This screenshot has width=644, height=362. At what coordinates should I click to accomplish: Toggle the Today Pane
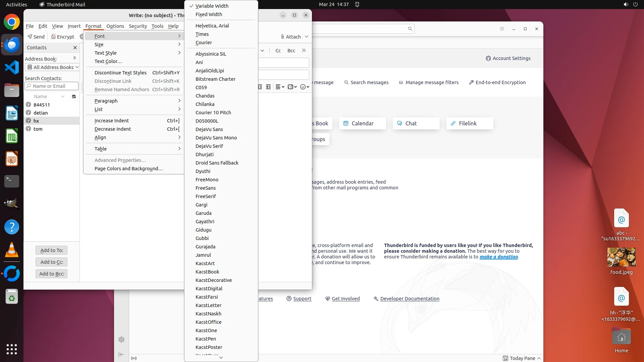(522, 358)
